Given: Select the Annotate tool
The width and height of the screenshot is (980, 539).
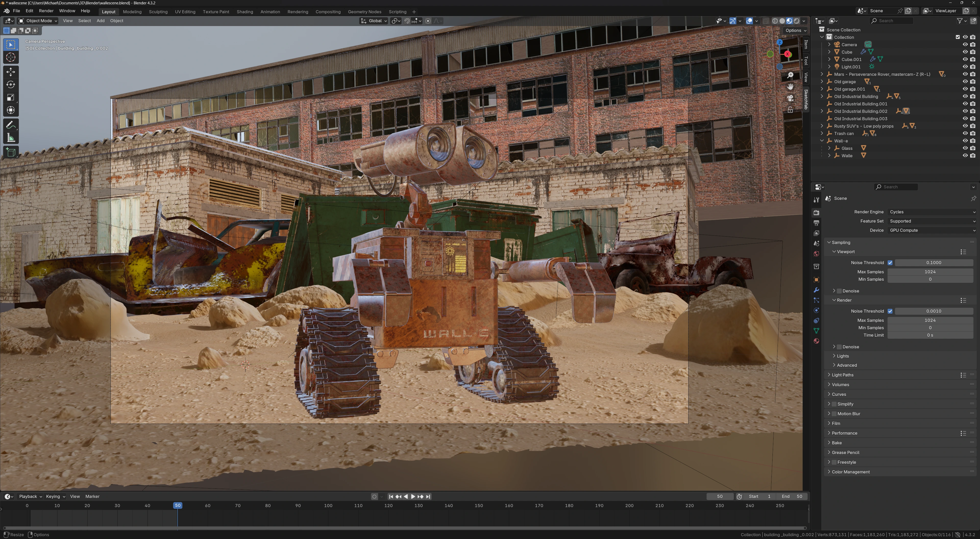Looking at the screenshot, I should tap(11, 125).
